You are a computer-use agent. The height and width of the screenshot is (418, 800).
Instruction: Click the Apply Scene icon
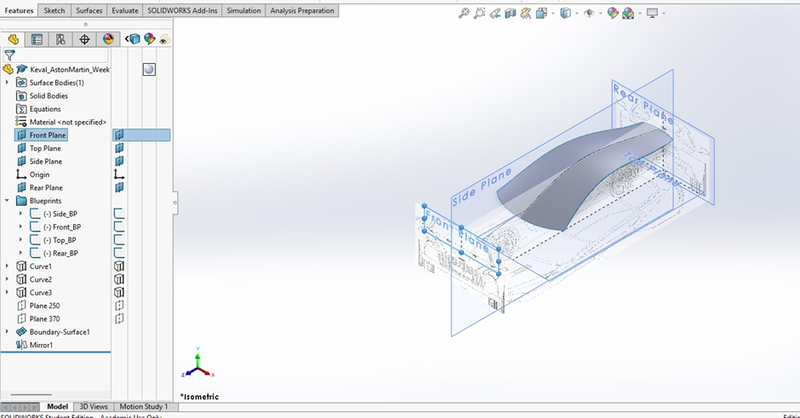click(x=629, y=13)
